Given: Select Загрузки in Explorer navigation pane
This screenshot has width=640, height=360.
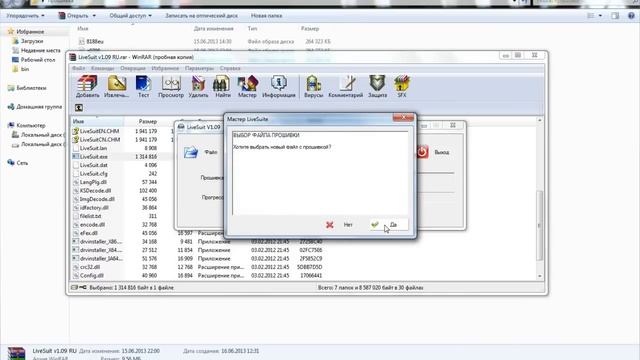Looking at the screenshot, I should pyautogui.click(x=32, y=41).
